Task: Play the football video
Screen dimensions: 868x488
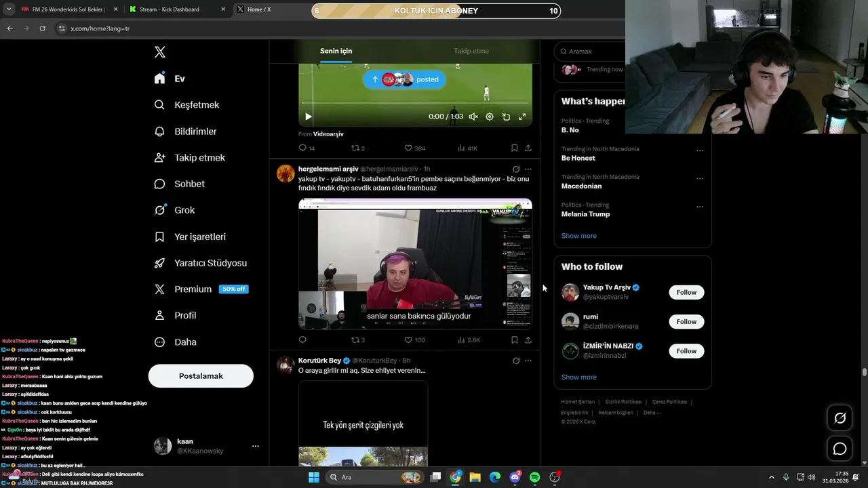Action: (x=308, y=117)
